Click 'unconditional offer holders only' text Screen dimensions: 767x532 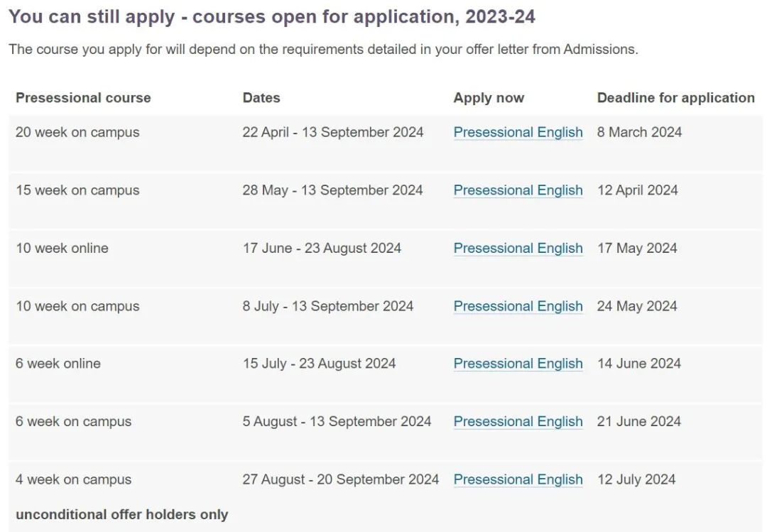click(122, 514)
